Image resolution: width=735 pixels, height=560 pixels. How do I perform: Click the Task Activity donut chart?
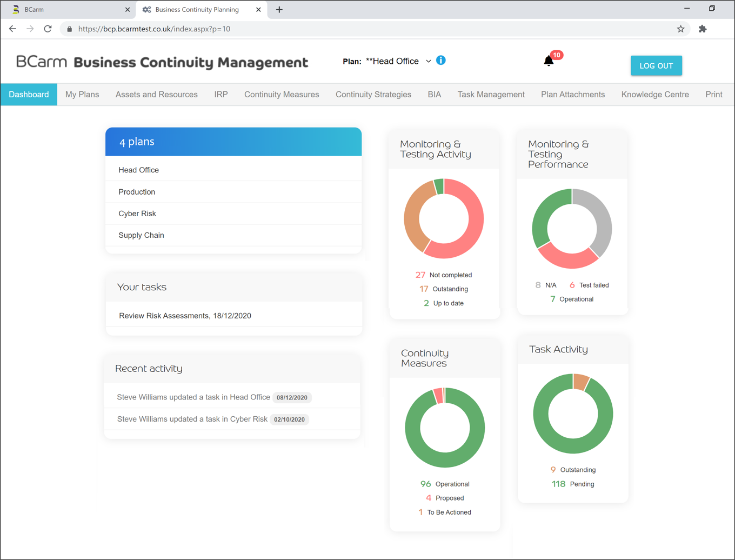[573, 413]
